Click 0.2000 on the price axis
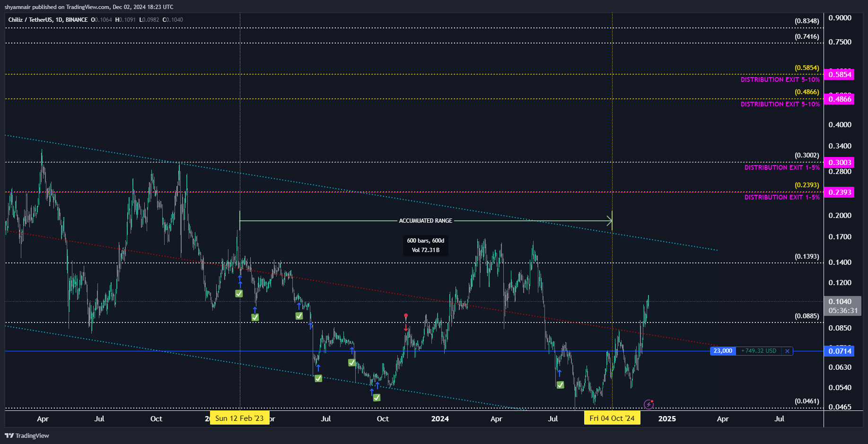Screen dimensions: 868x444 point(840,216)
